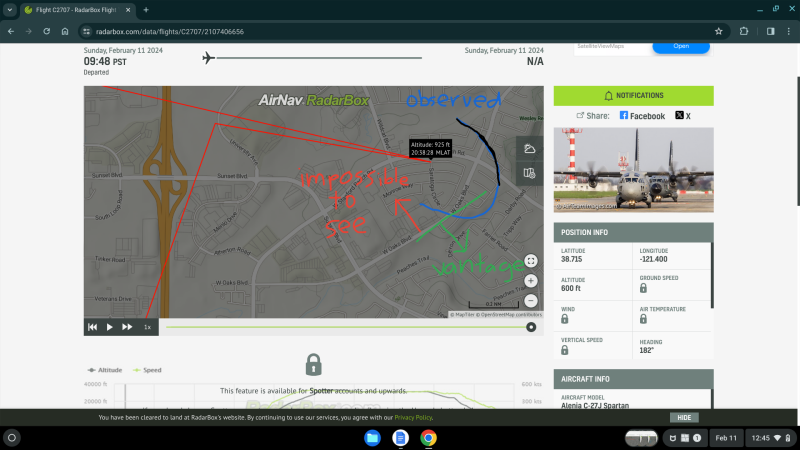Open the Notifications button

[x=634, y=95]
